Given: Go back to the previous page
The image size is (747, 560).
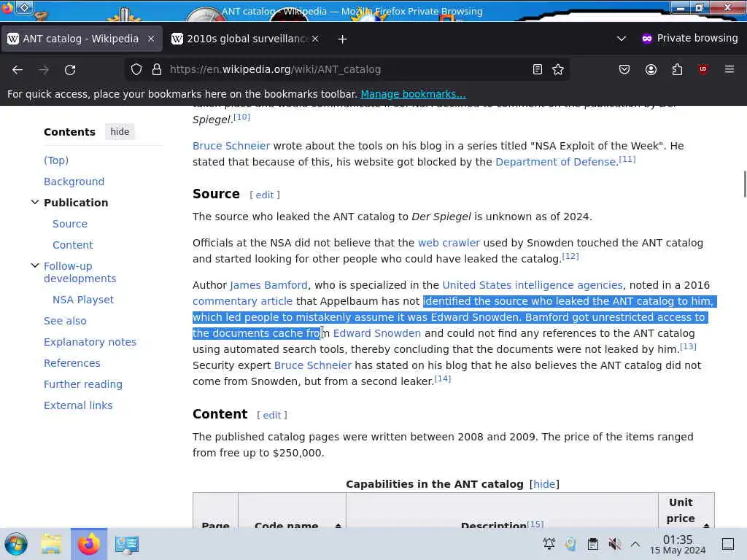Looking at the screenshot, I should point(18,69).
